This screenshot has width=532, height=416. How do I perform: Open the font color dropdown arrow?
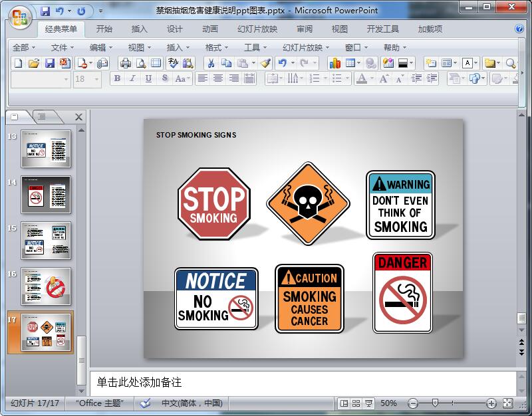point(370,78)
